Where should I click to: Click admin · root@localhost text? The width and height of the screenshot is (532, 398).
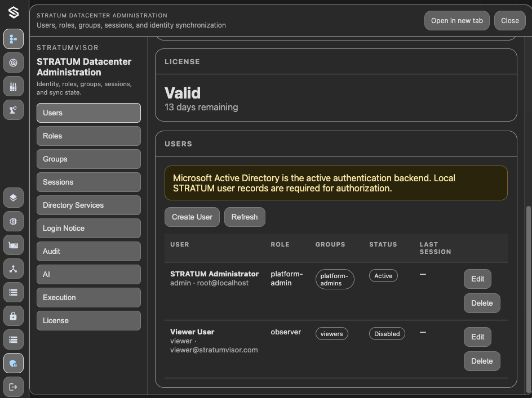[209, 283]
